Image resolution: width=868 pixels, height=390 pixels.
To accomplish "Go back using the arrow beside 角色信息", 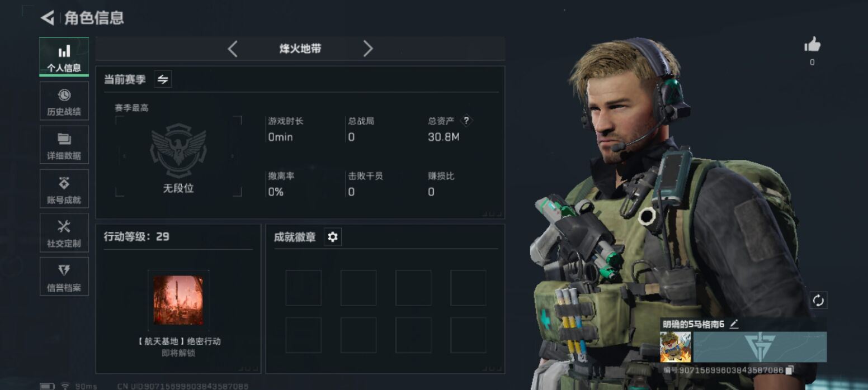I will (48, 18).
